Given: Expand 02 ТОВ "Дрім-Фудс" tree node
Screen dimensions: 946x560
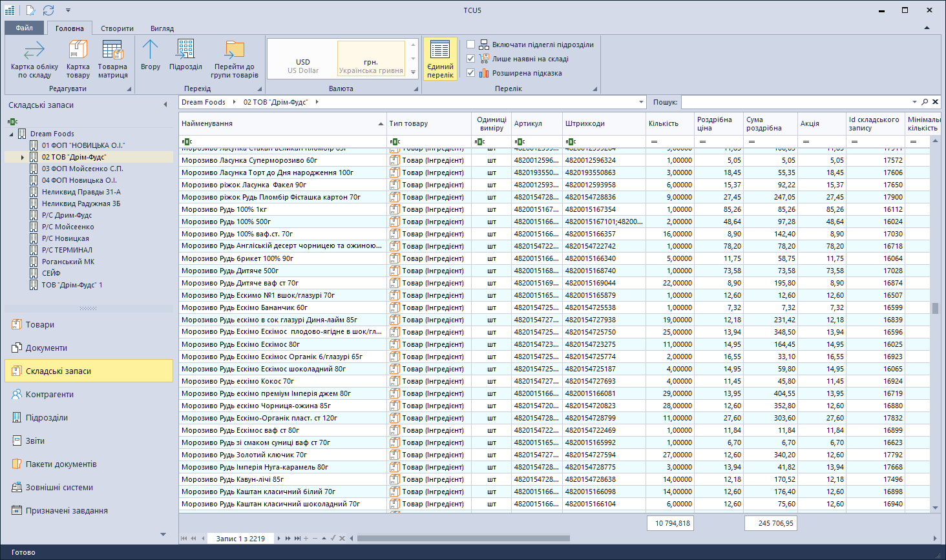Looking at the screenshot, I should point(23,157).
